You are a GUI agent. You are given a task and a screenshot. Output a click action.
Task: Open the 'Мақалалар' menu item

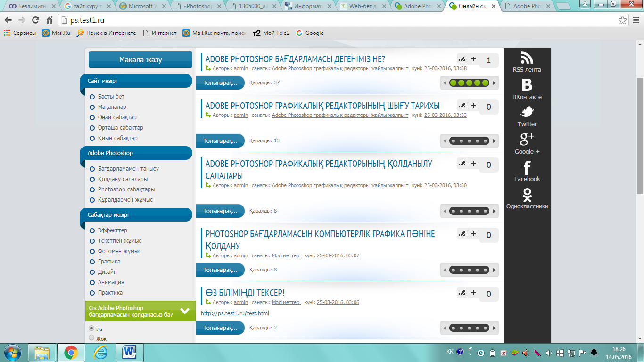pos(112,107)
